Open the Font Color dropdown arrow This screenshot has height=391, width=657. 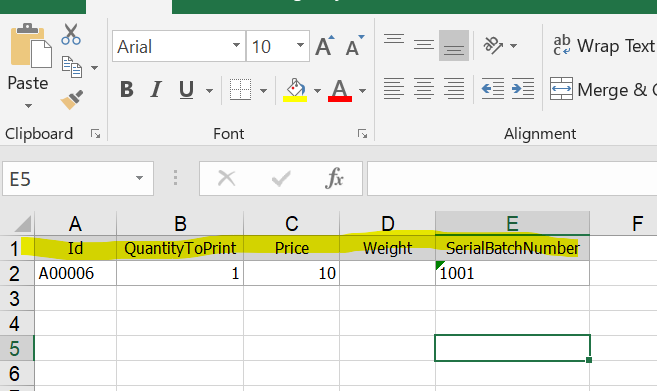[362, 91]
